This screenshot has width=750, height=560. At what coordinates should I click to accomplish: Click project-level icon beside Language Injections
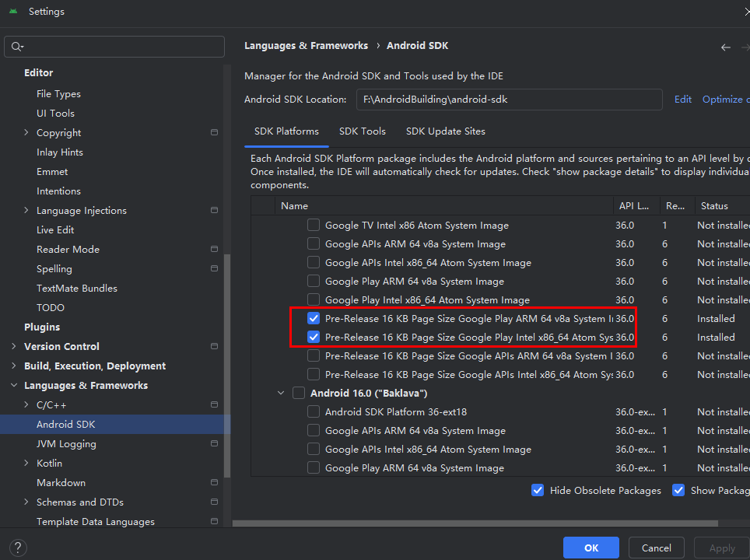point(214,211)
